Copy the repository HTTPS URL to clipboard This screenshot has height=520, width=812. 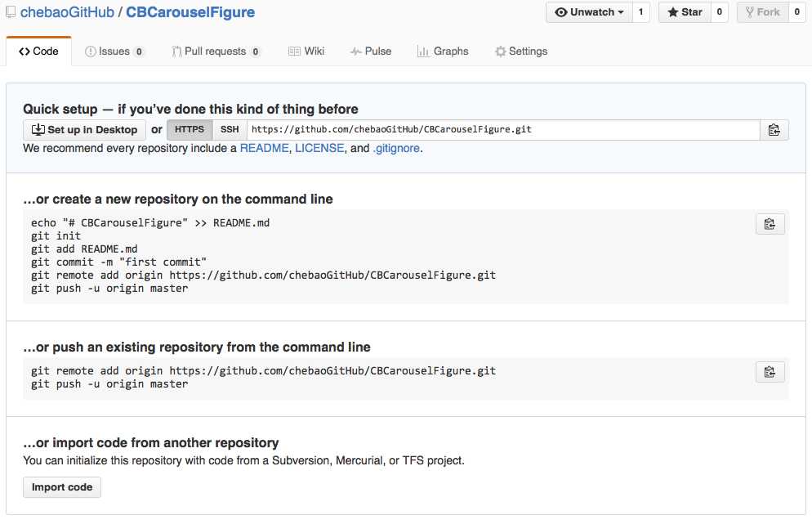[774, 130]
